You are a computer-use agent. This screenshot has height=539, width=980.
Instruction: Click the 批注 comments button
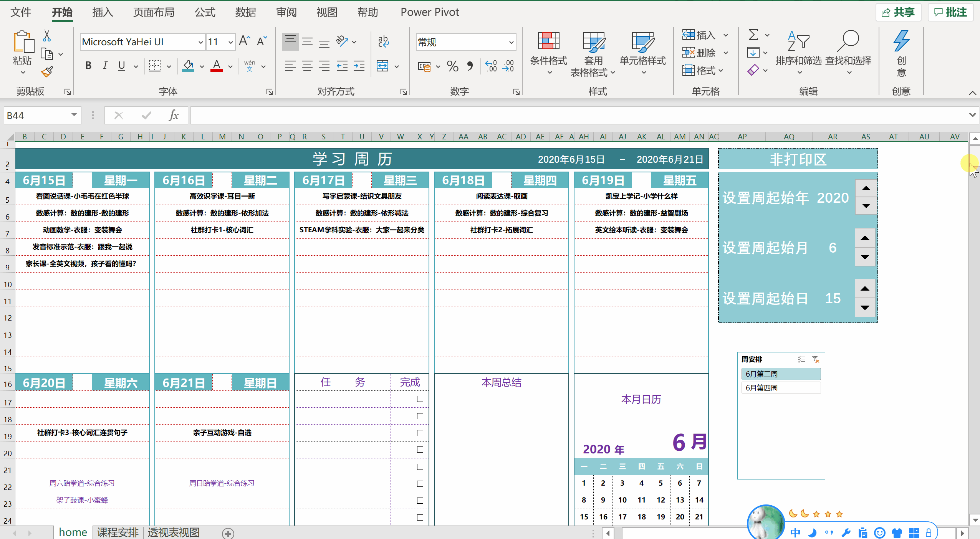tap(950, 12)
